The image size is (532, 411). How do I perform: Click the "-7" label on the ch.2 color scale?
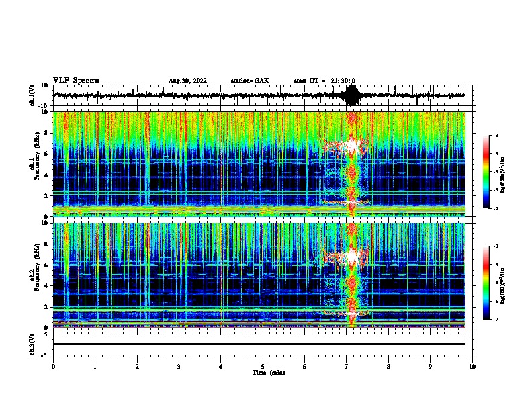[x=495, y=319]
